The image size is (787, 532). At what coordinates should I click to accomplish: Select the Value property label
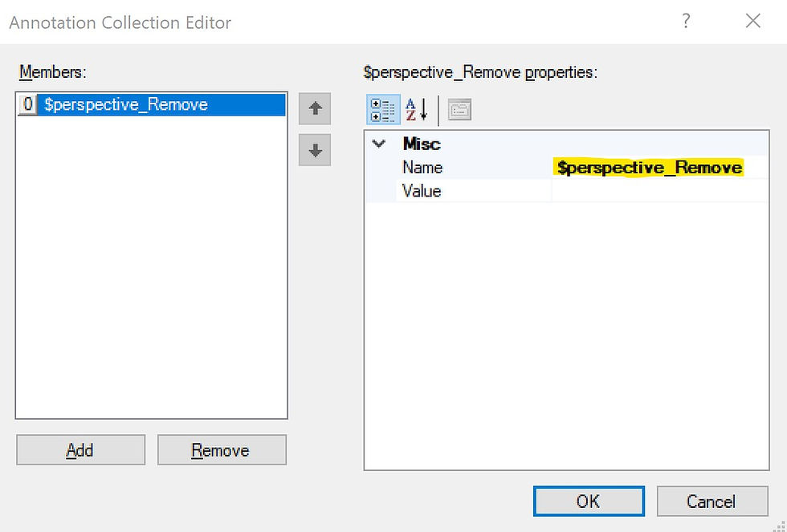(x=422, y=191)
